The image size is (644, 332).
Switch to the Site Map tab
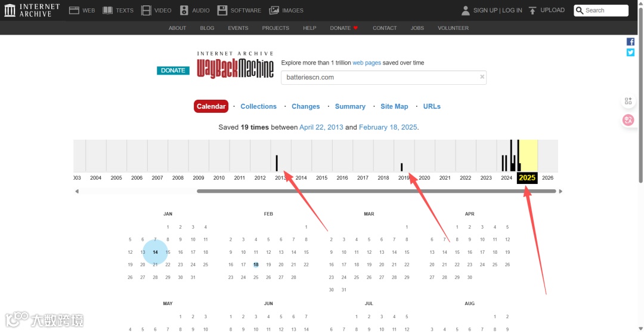coord(394,106)
